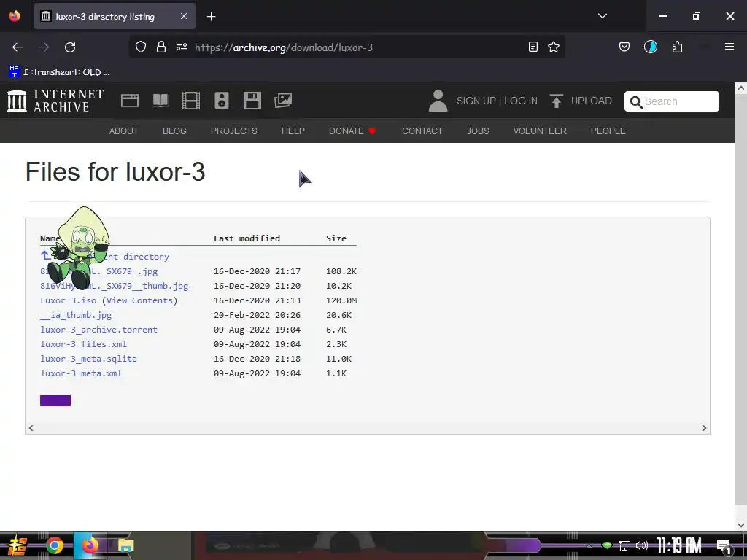
Task: Open luxor-3_meta.xml file
Action: pos(81,373)
